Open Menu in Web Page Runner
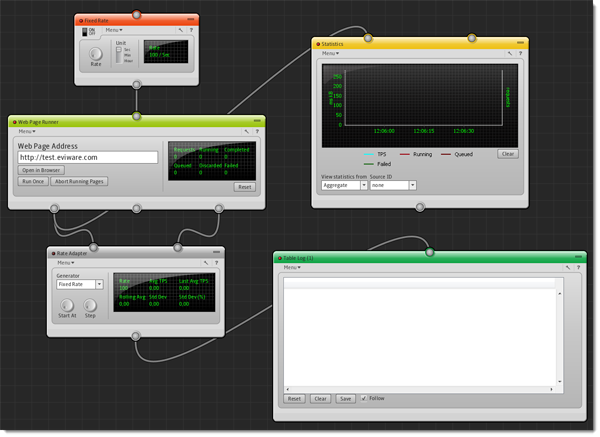Viewport: 600px width, 437px height. [27, 131]
